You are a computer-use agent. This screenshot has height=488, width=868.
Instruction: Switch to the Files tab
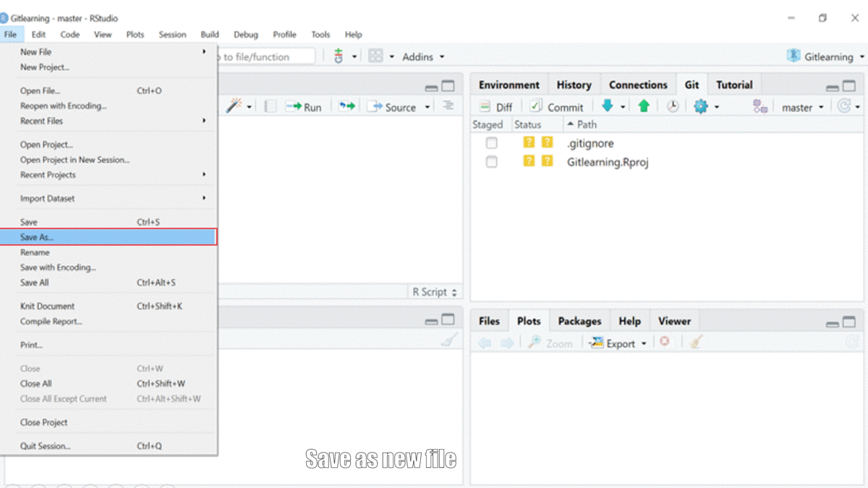(x=489, y=321)
